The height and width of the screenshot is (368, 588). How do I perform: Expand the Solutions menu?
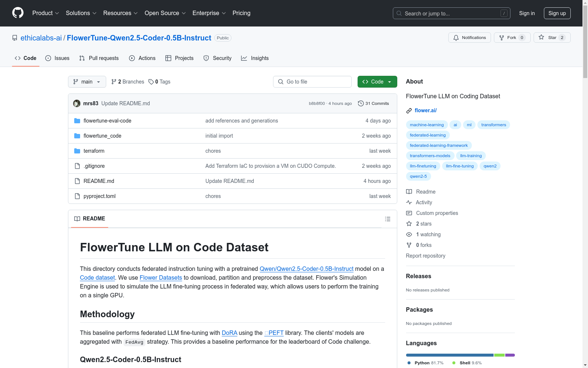(x=81, y=13)
